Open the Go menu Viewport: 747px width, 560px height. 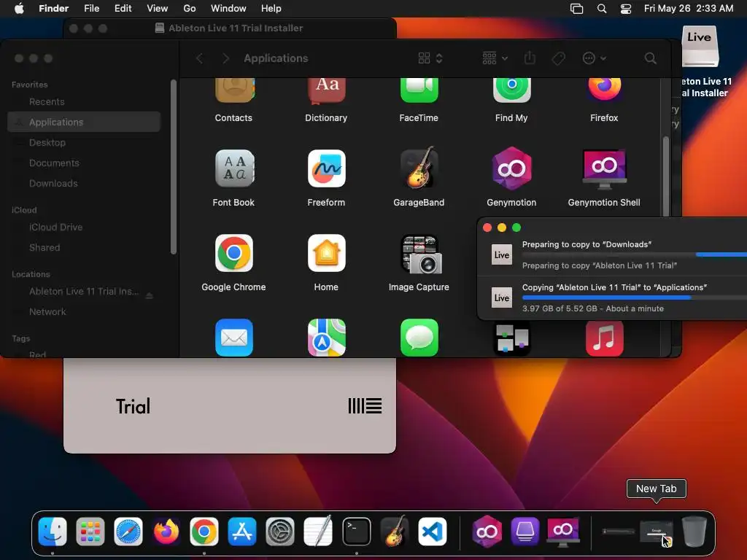pyautogui.click(x=190, y=9)
